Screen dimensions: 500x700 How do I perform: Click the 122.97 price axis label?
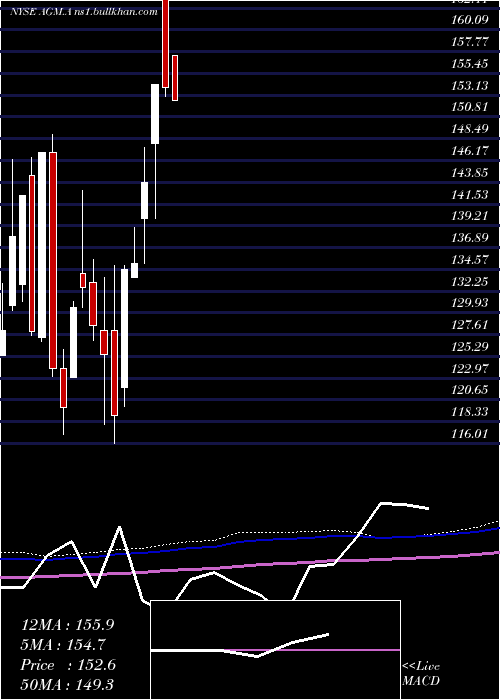(470, 369)
